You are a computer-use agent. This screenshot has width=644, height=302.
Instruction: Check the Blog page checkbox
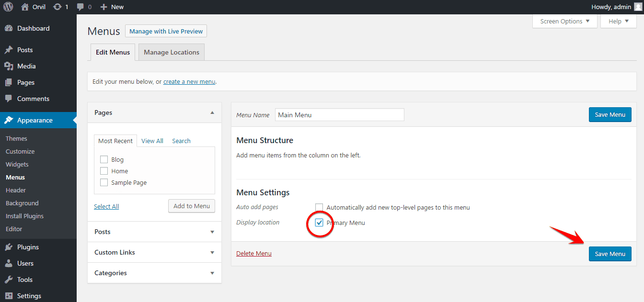pos(104,159)
